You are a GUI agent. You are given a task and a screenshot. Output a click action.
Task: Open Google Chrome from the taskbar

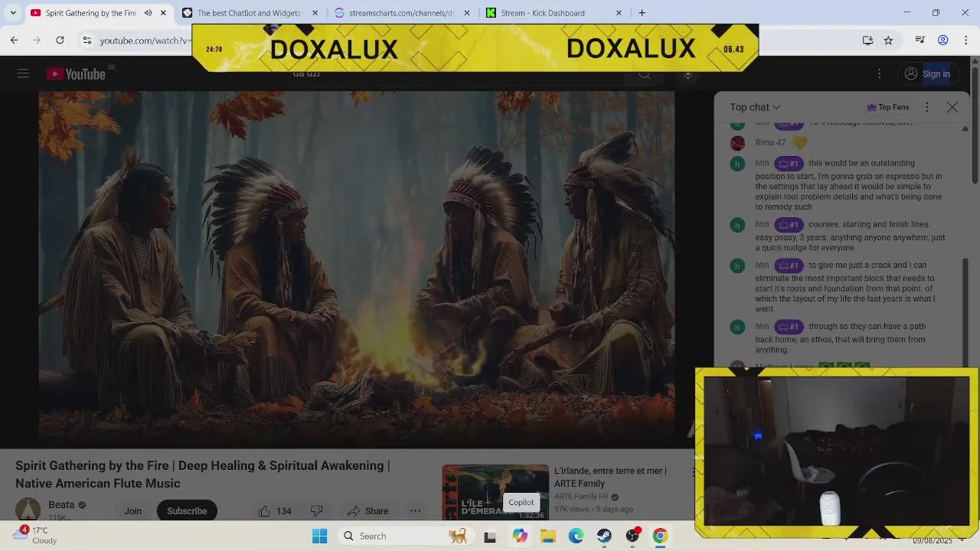pos(660,536)
